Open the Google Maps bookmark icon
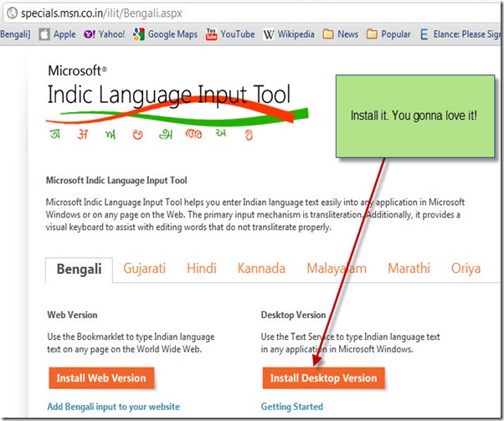Viewport: 504px width, 421px height. 139,34
